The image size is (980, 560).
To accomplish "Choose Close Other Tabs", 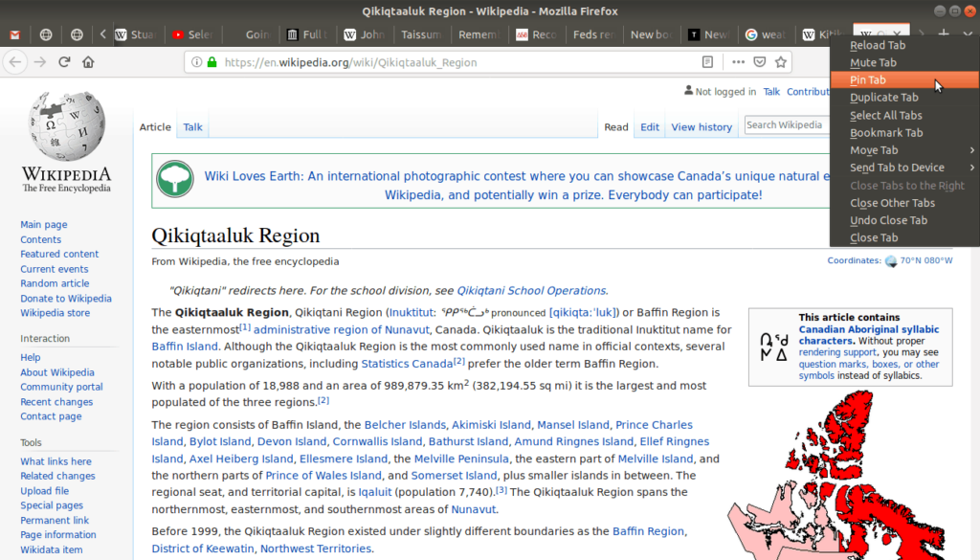I will click(x=903, y=203).
